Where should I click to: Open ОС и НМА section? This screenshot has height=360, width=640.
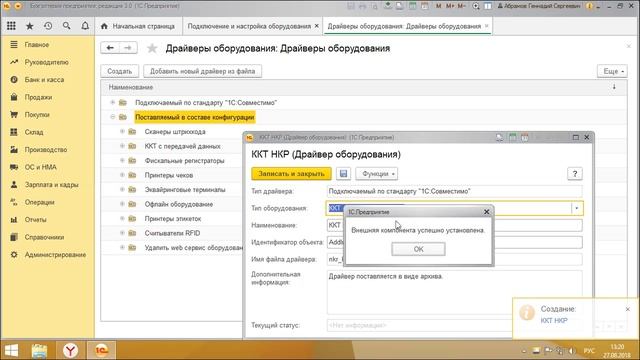tap(40, 167)
